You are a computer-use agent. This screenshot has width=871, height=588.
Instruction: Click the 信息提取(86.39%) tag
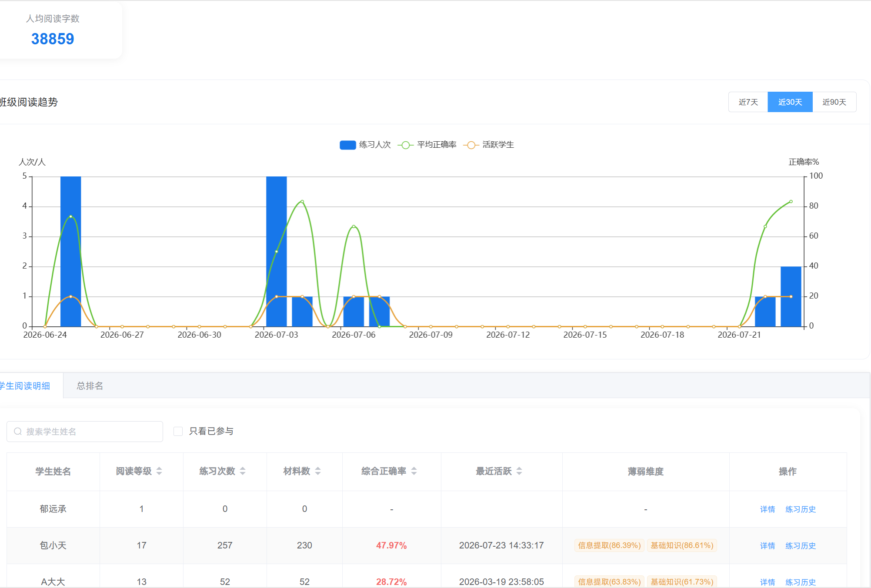coord(609,545)
